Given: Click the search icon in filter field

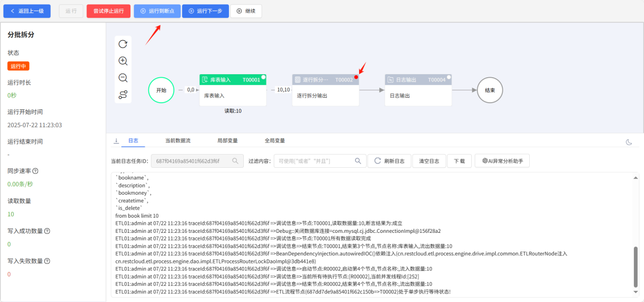Looking at the screenshot, I should tap(359, 161).
